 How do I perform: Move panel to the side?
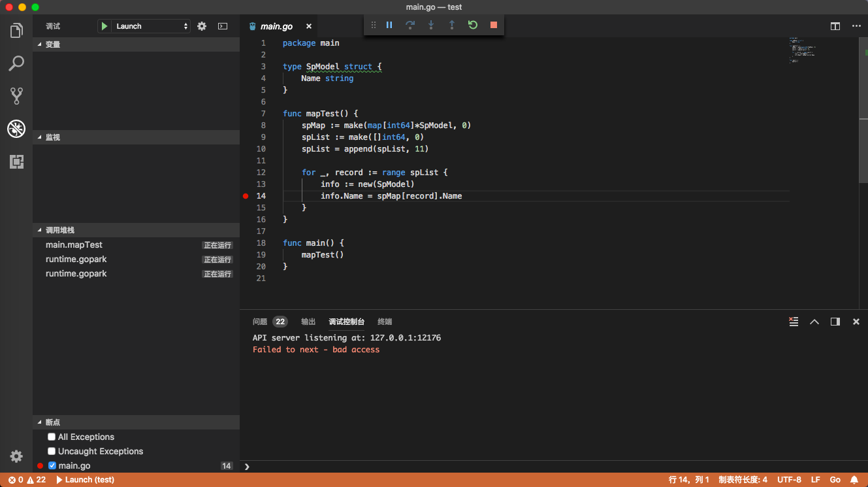[835, 322]
